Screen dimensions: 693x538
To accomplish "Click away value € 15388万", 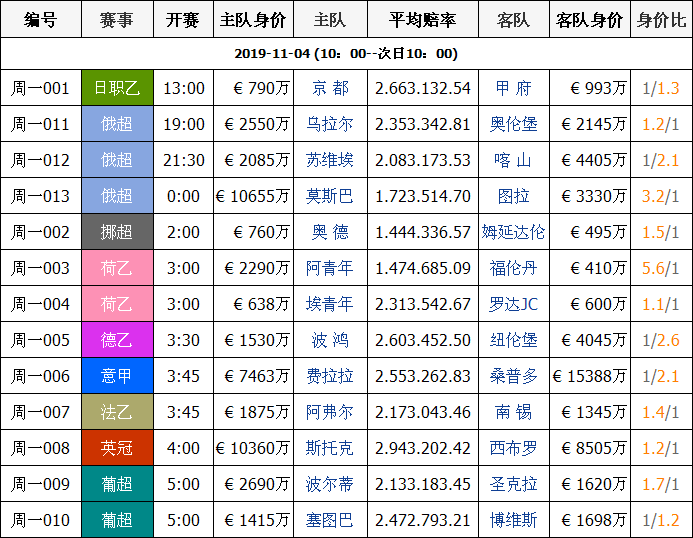I will pos(590,376).
